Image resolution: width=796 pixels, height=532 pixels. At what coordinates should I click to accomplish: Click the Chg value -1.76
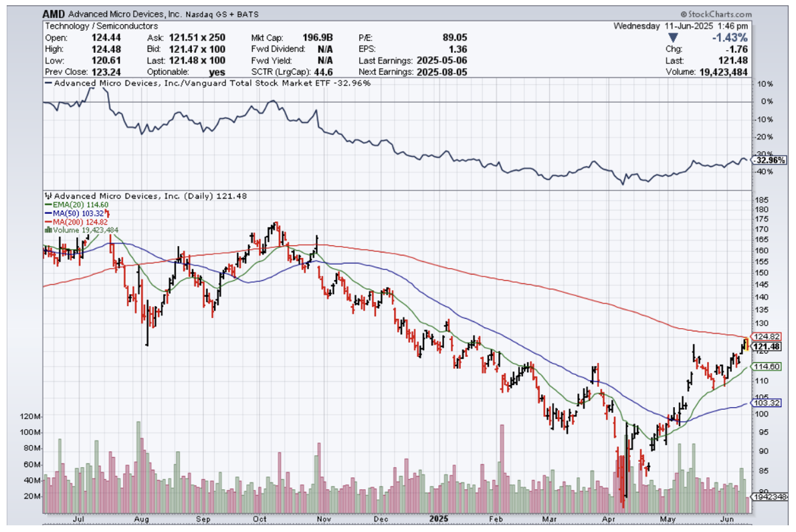[737, 49]
